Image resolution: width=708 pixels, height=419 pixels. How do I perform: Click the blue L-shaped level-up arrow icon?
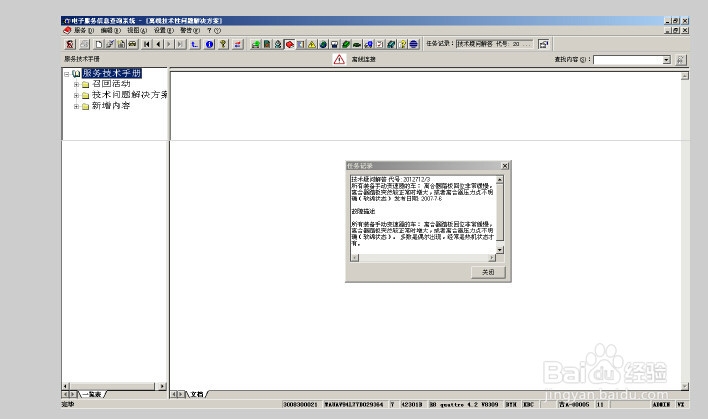[x=195, y=44]
